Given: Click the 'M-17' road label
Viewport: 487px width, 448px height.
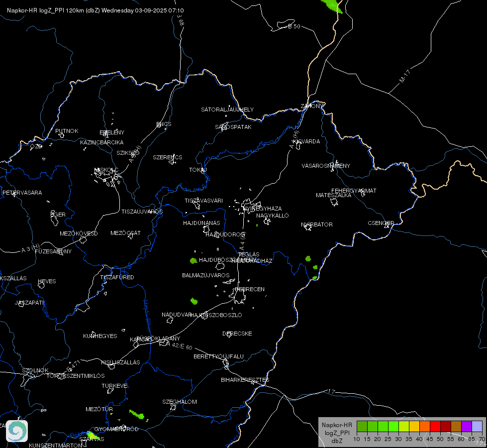Looking at the screenshot, I should (x=405, y=76).
